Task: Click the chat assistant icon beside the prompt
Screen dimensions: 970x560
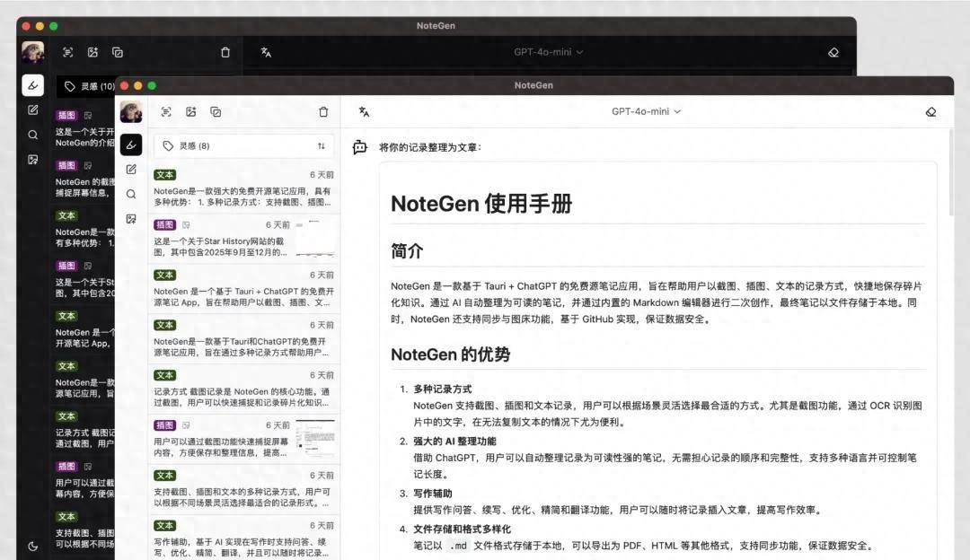Action: point(359,146)
